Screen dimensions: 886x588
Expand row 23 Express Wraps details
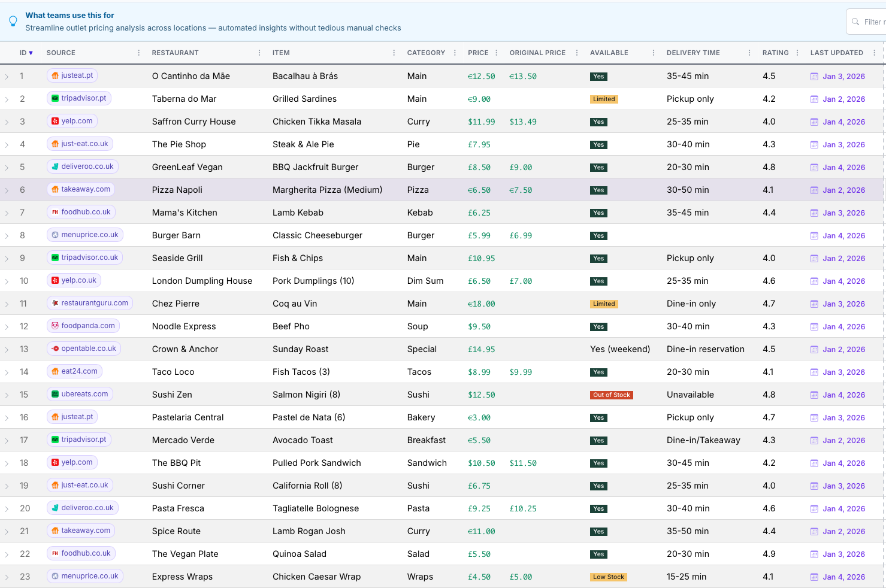(x=7, y=577)
